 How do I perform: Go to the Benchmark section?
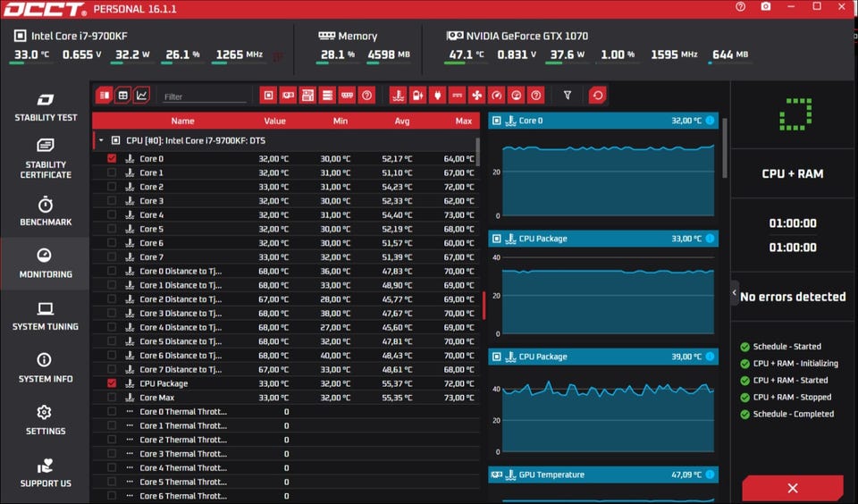point(45,211)
